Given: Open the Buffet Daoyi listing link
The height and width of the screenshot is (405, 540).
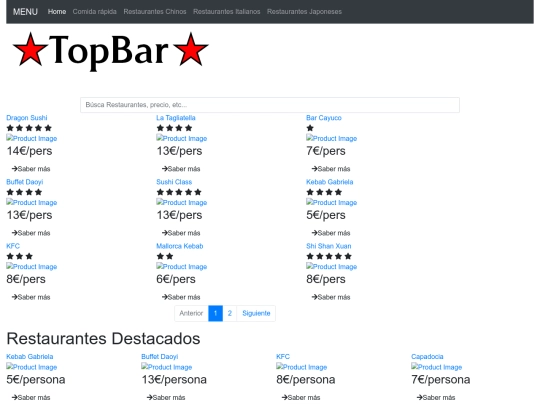Looking at the screenshot, I should [x=24, y=182].
